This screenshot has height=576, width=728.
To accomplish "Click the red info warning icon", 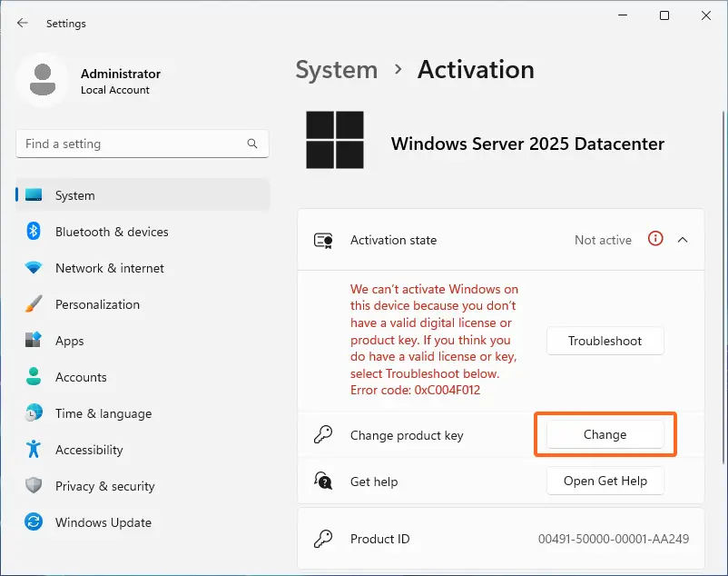I will click(655, 239).
